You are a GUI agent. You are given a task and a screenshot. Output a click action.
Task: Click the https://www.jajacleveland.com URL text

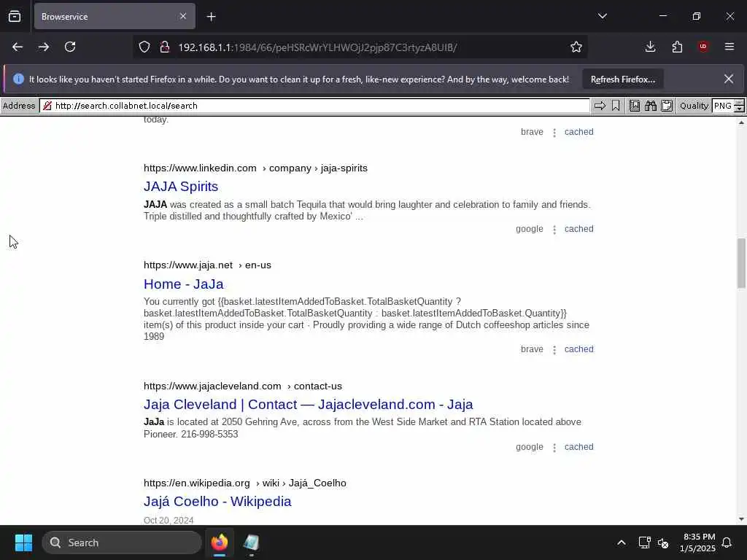click(x=212, y=386)
